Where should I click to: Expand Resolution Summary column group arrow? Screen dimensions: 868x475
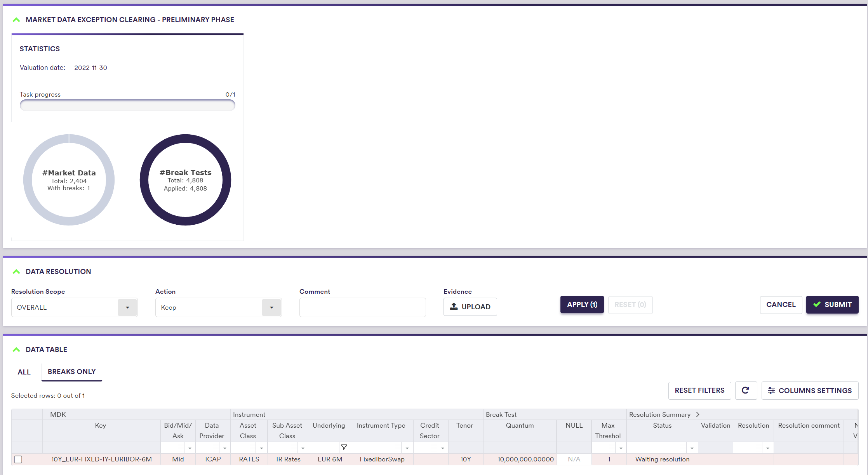coord(698,414)
